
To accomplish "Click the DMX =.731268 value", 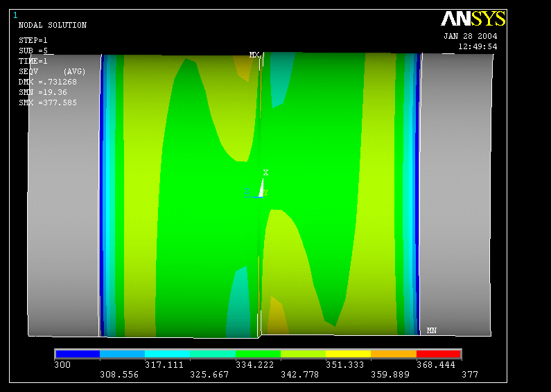I will (47, 82).
